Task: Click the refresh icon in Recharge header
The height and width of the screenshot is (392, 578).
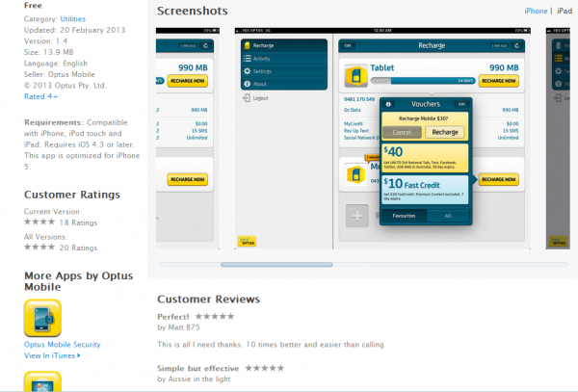Action: click(516, 45)
